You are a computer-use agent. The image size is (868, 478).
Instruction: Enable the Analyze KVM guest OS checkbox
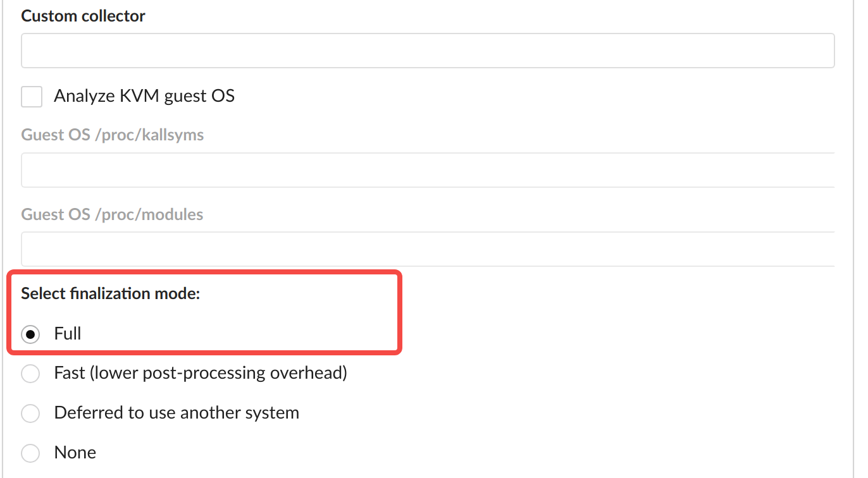tap(32, 97)
